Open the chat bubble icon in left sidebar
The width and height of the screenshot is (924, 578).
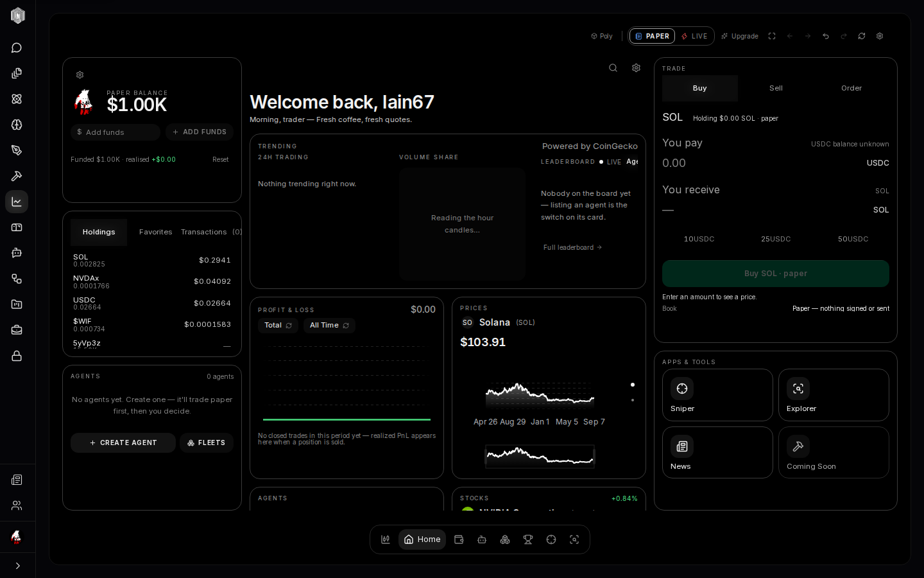click(x=17, y=48)
